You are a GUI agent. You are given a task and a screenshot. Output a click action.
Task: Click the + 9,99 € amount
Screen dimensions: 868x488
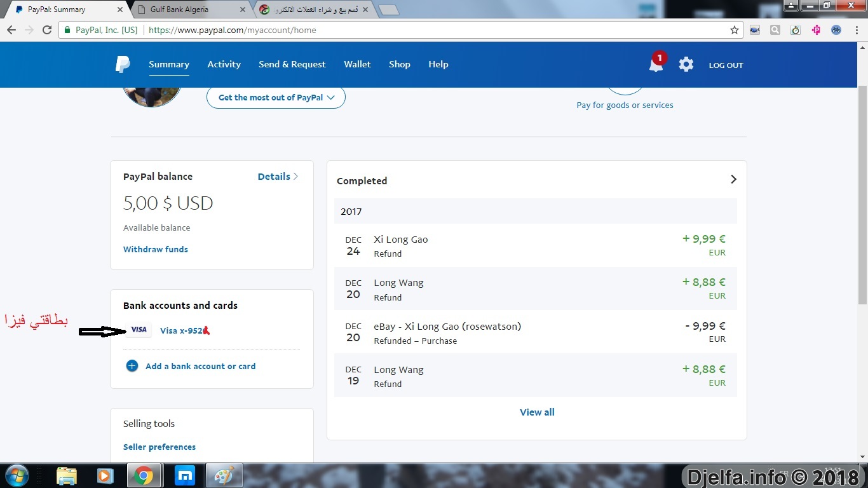click(704, 239)
